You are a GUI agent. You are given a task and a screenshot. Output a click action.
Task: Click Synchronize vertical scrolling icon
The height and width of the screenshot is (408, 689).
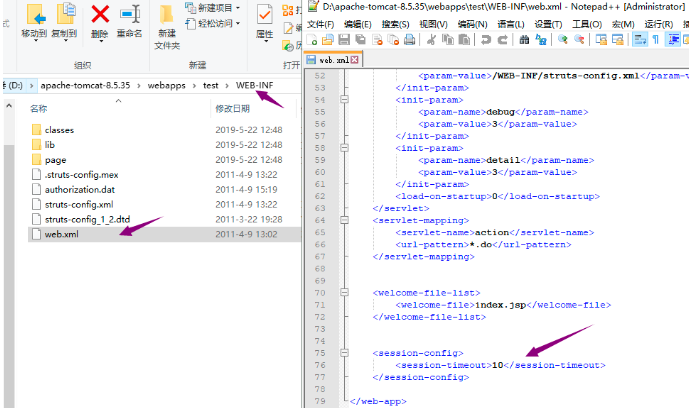[601, 40]
